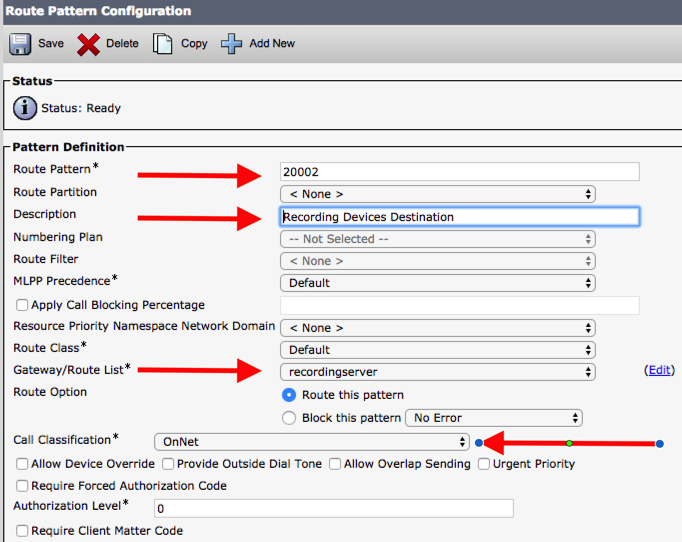Check Provide Outside Dial Tone
Image resolution: width=682 pixels, height=542 pixels.
(x=168, y=464)
